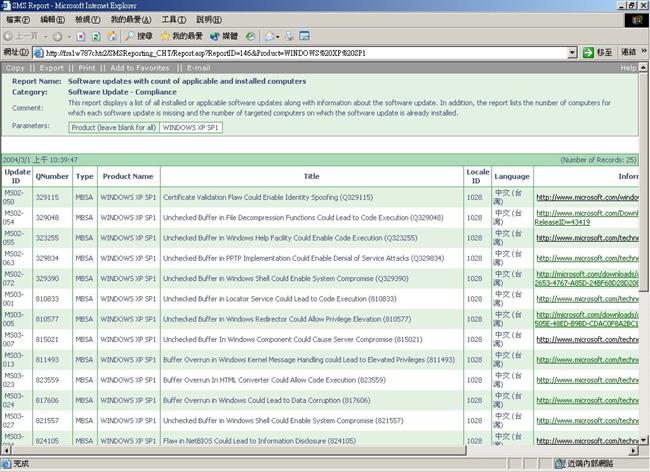Open the Media (媒體) toolbar button
The width and height of the screenshot is (650, 472).
click(x=224, y=36)
